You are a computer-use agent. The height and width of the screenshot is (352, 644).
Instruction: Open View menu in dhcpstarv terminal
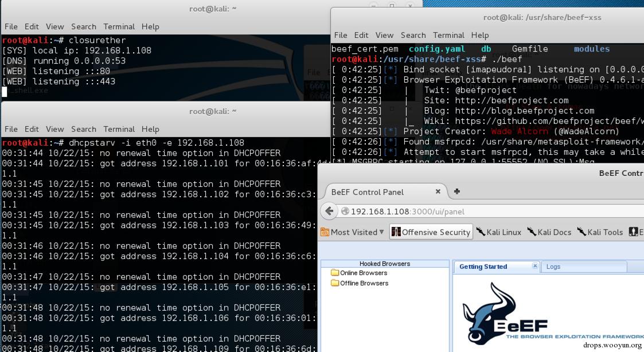click(54, 130)
